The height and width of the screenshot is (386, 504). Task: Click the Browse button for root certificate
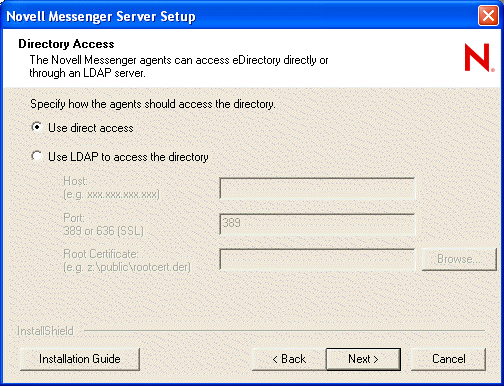(459, 259)
